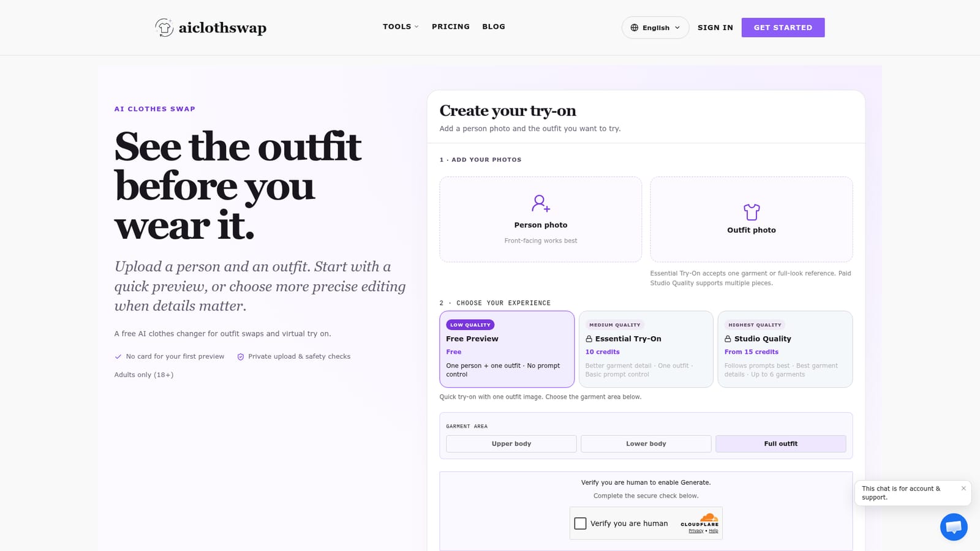Click the 'From 15 credits' price text
Image resolution: width=980 pixels, height=551 pixels.
click(x=752, y=352)
